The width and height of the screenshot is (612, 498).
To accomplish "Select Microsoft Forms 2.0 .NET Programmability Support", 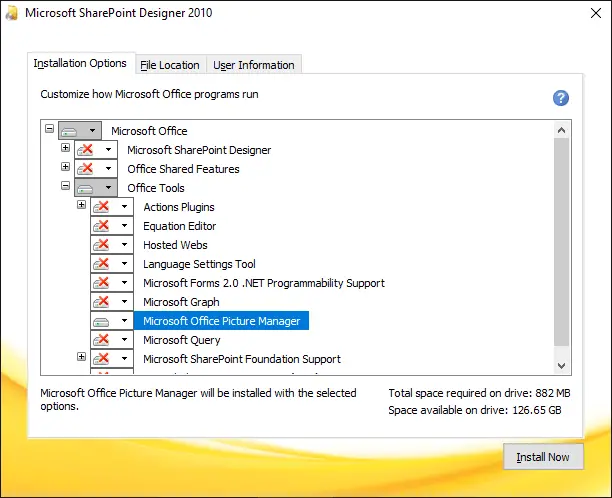I will point(264,283).
